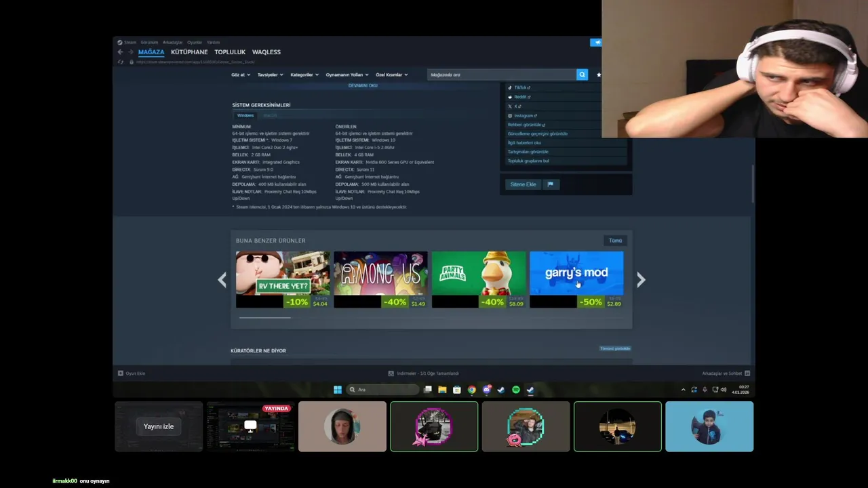Go back with Steam's left arrow
The width and height of the screenshot is (868, 488).
click(x=120, y=52)
